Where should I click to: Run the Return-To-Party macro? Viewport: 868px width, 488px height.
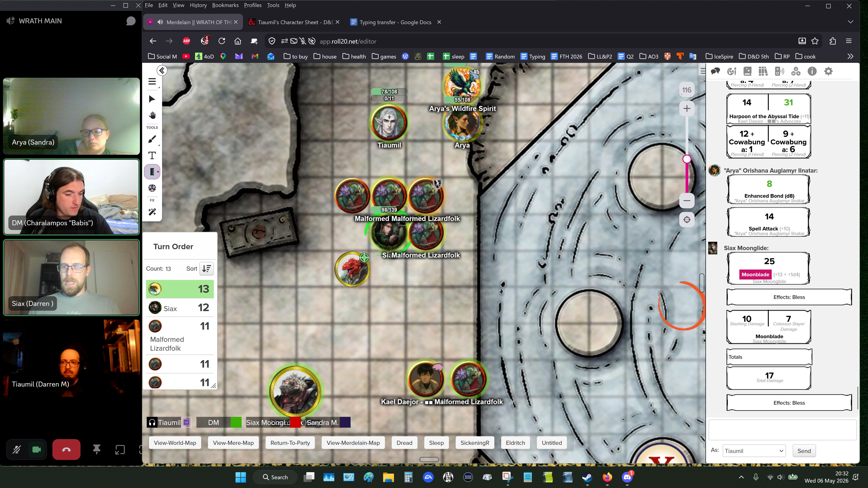tap(290, 443)
